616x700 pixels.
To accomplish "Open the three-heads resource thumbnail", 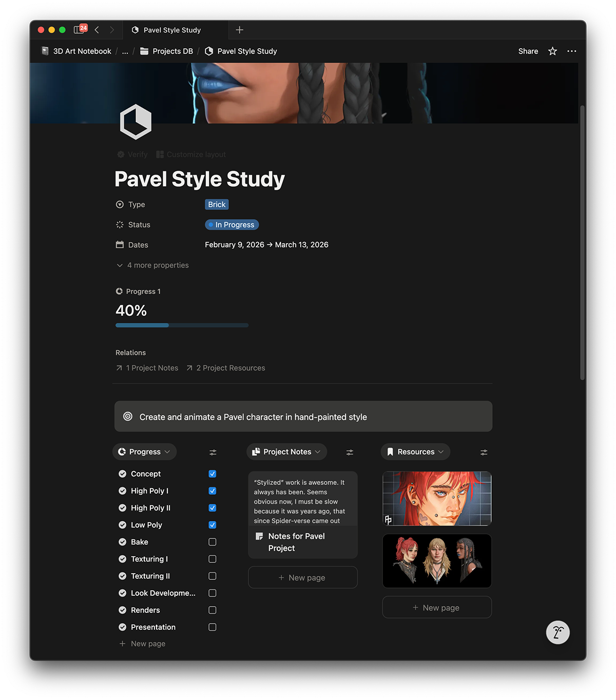I will pyautogui.click(x=437, y=560).
